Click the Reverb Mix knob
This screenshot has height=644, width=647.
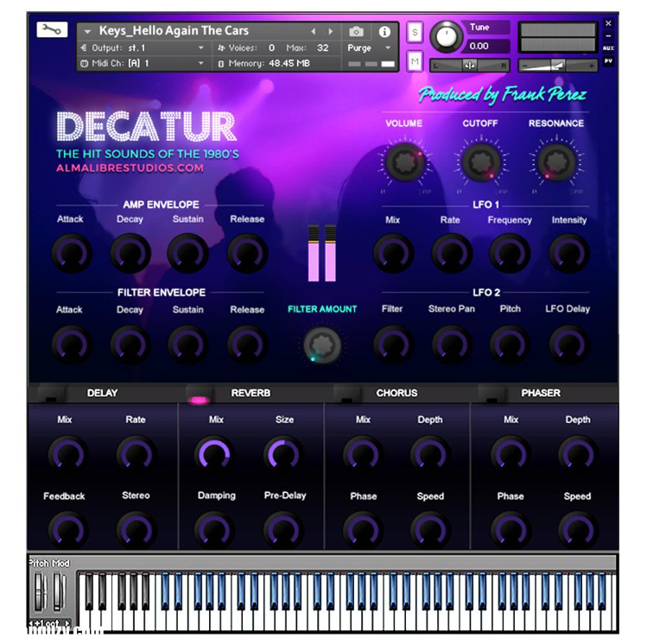click(x=214, y=454)
